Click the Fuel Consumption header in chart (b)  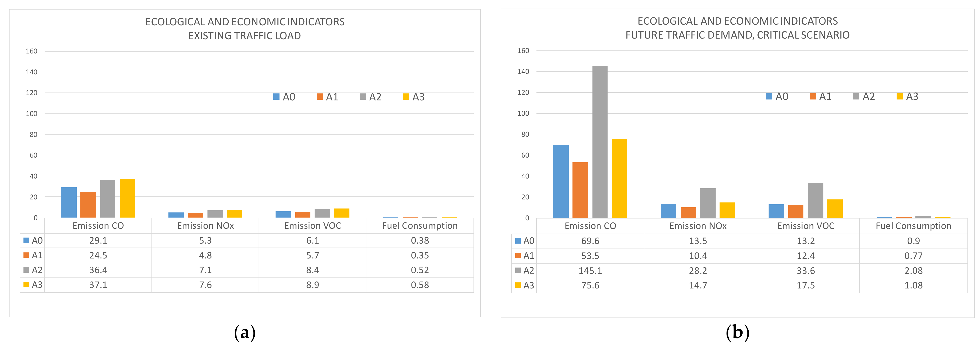click(x=913, y=226)
